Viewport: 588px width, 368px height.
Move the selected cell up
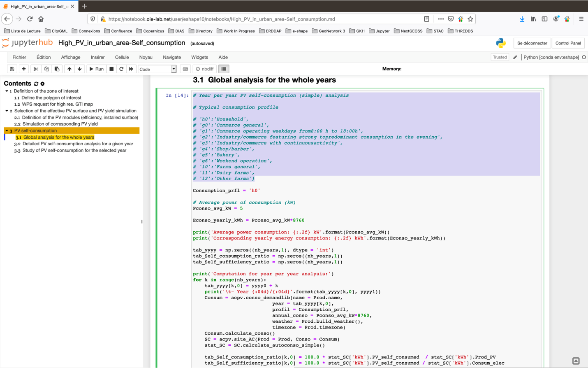(68, 69)
